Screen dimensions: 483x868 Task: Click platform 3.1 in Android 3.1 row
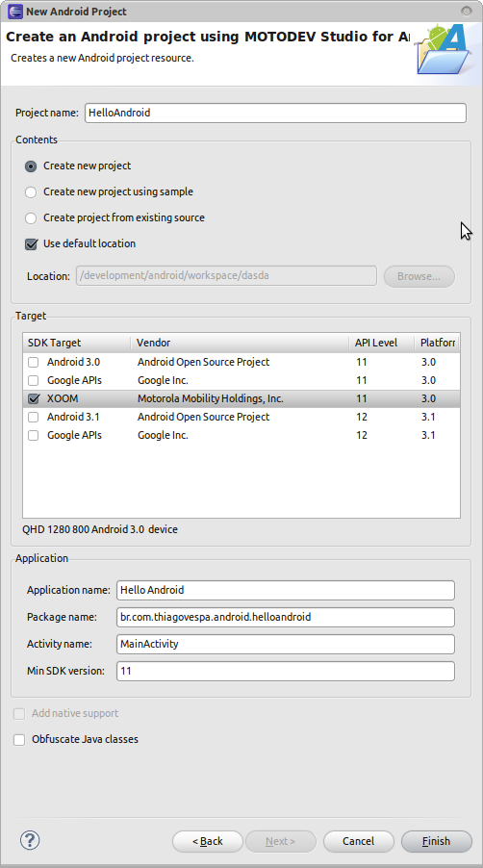point(427,417)
